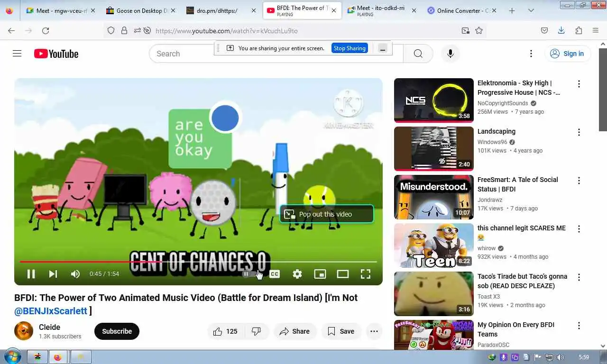Subscribe to Cleide channel
Image resolution: width=607 pixels, height=364 pixels.
117,331
